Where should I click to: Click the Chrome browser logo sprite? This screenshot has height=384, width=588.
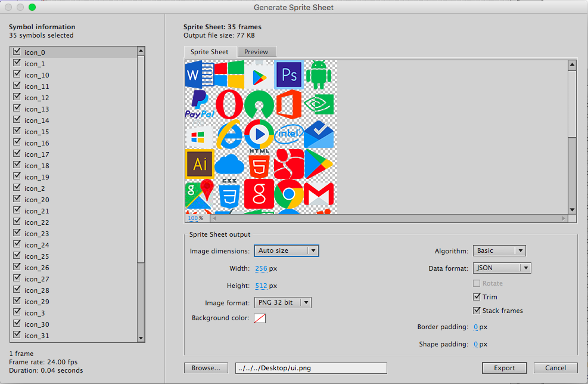click(x=289, y=194)
